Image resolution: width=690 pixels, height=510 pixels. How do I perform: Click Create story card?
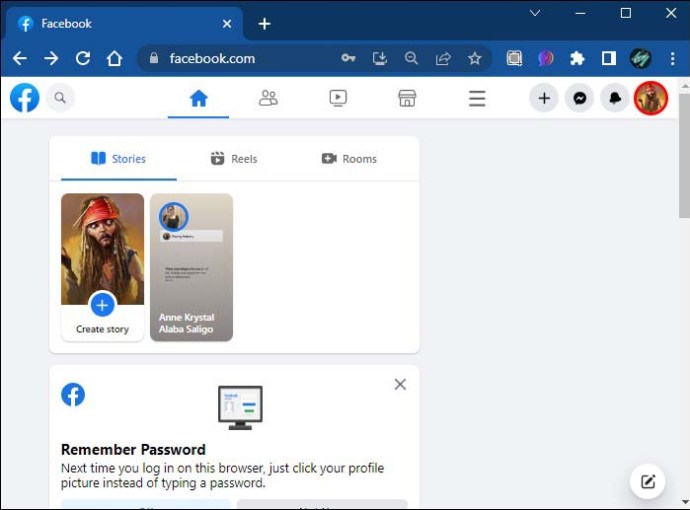point(102,267)
